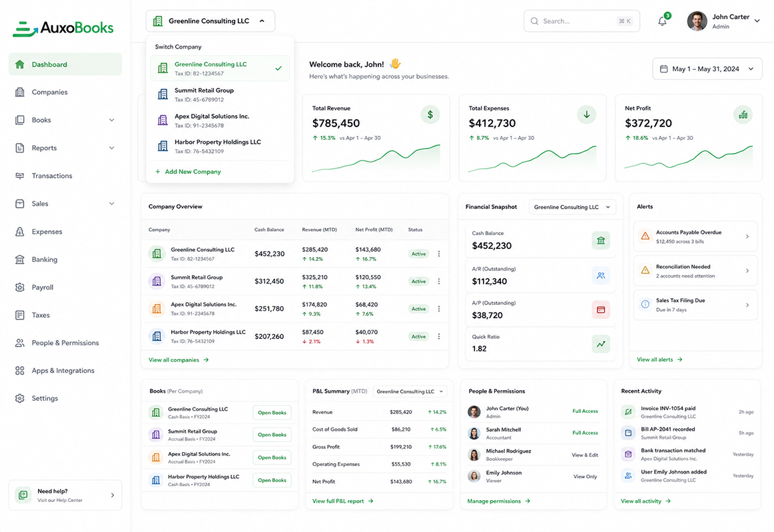Click the Help Center icon in sidebar
774x532 pixels.
pyautogui.click(x=23, y=495)
